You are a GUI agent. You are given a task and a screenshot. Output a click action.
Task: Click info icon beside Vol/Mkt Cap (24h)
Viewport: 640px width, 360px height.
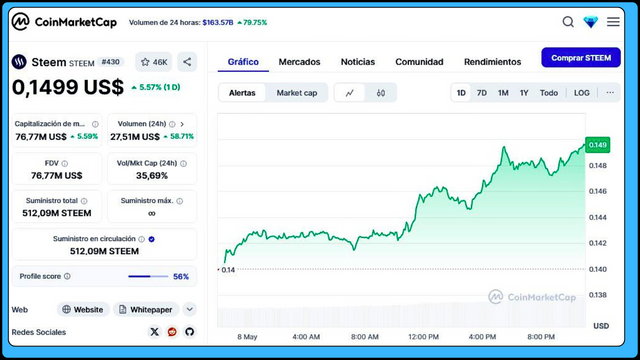tap(183, 164)
